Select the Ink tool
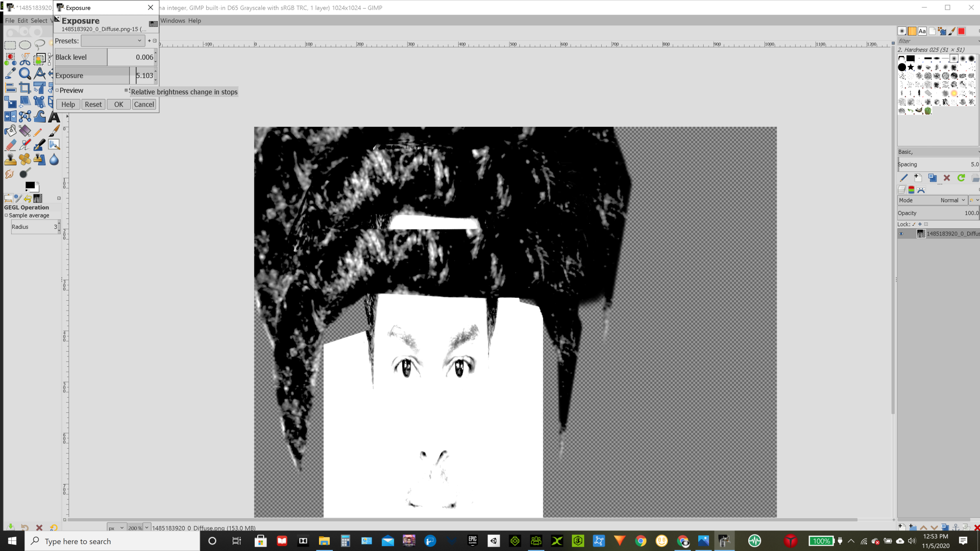Screen dimensions: 980x551 [39, 145]
